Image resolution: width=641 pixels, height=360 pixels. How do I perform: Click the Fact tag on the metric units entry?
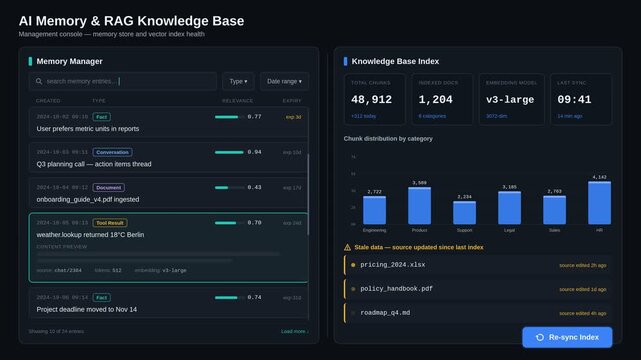[x=101, y=117]
